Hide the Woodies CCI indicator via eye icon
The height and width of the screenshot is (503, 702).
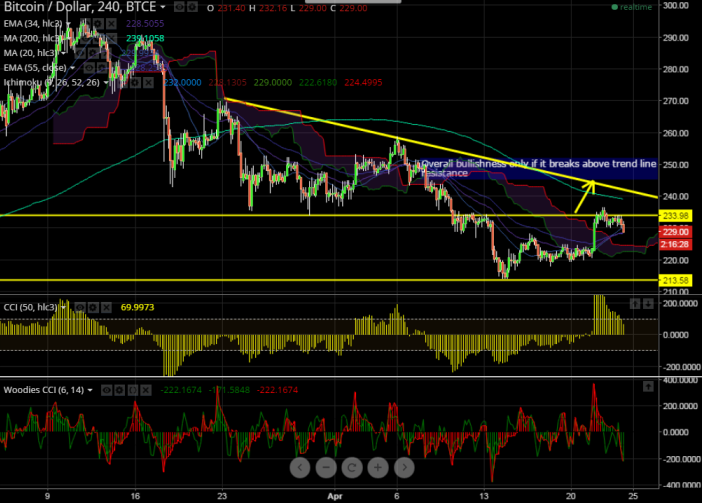point(107,390)
